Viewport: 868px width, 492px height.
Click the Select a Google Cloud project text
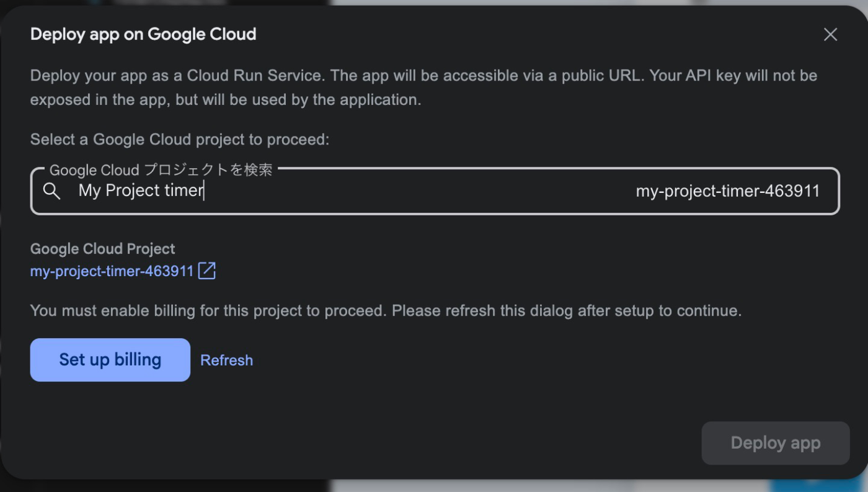tap(180, 140)
